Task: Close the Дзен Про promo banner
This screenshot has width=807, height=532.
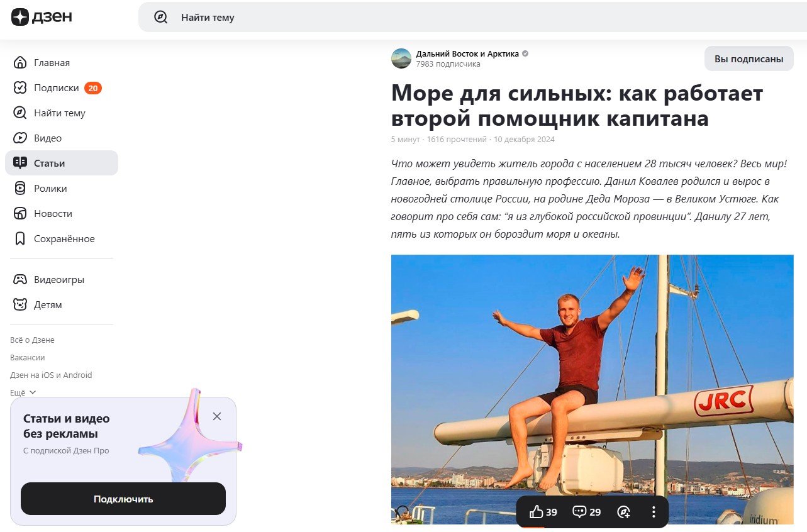Action: click(x=217, y=416)
